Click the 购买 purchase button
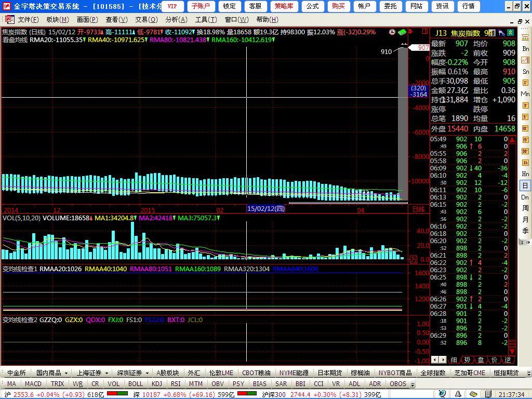532x399 pixels. coord(338,6)
